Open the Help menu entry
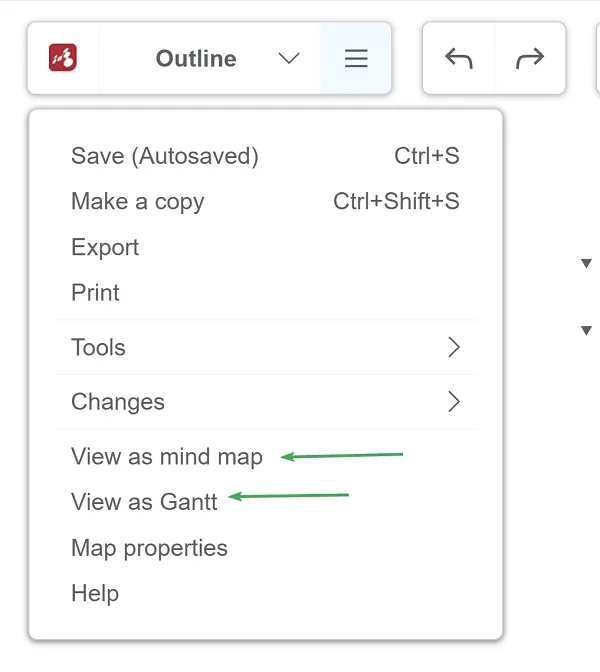This screenshot has width=600, height=672. point(95,593)
